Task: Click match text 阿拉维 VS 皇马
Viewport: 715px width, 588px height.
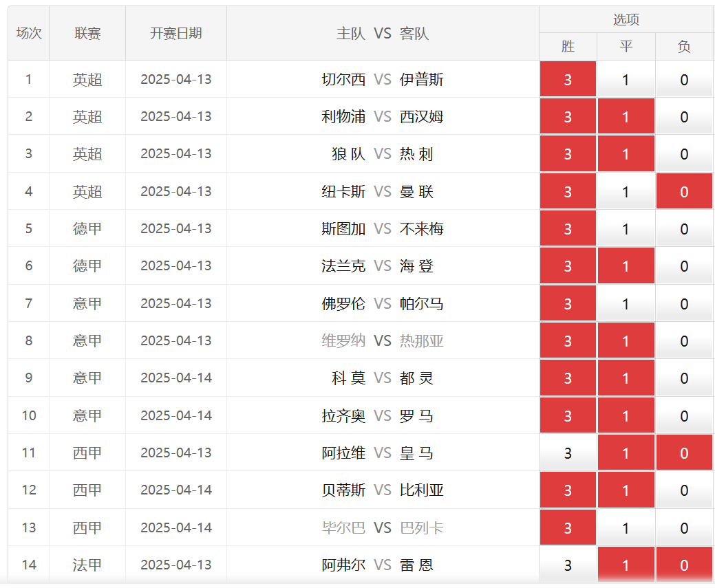Action: coord(378,453)
